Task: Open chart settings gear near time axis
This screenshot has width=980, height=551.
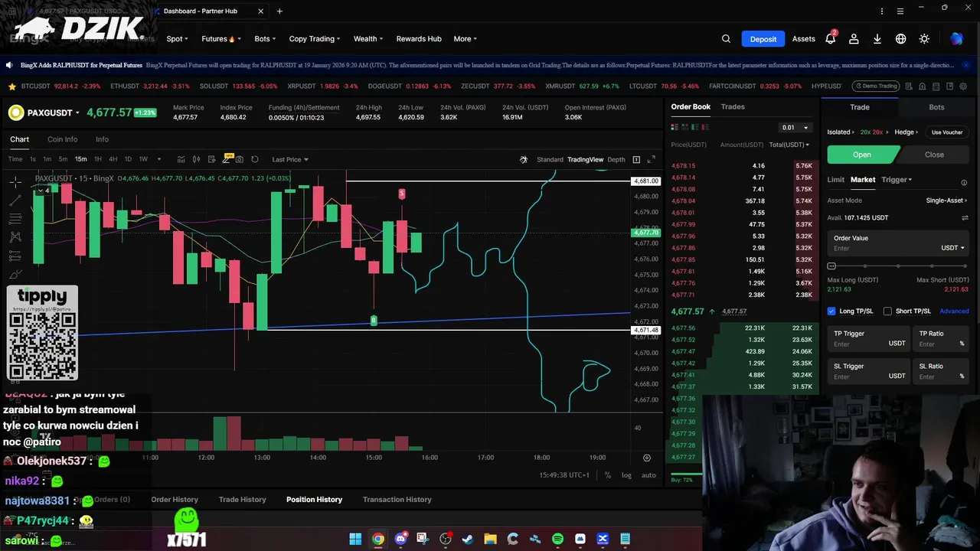Action: click(646, 458)
